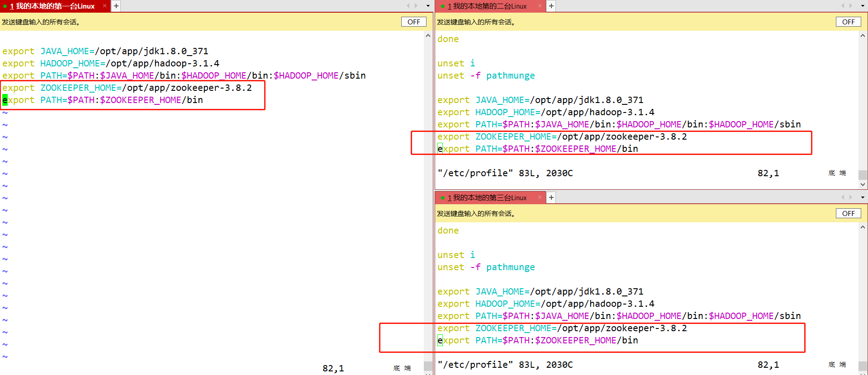The height and width of the screenshot is (375, 868).
Task: Click scroll-up arrow in first pane scrollbar
Action: pos(428,35)
